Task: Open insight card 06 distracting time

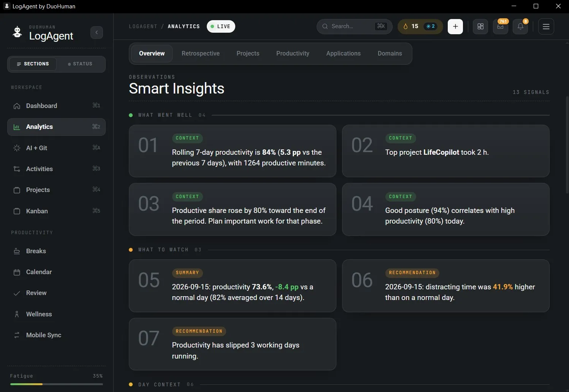Action: click(446, 286)
